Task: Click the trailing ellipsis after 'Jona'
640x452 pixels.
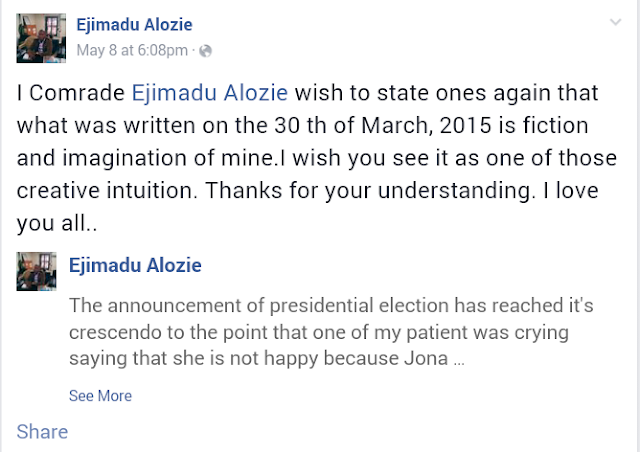Action: coord(458,358)
